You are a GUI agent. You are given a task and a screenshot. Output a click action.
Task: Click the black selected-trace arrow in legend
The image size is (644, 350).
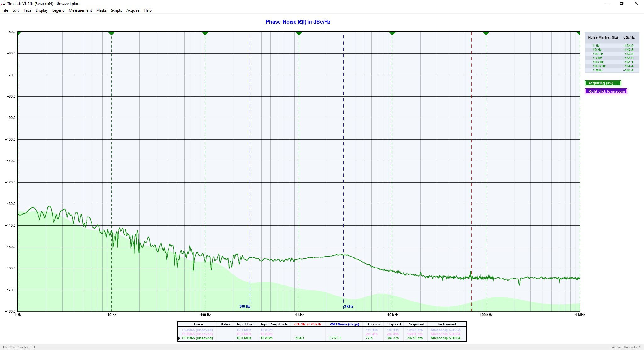(179, 338)
